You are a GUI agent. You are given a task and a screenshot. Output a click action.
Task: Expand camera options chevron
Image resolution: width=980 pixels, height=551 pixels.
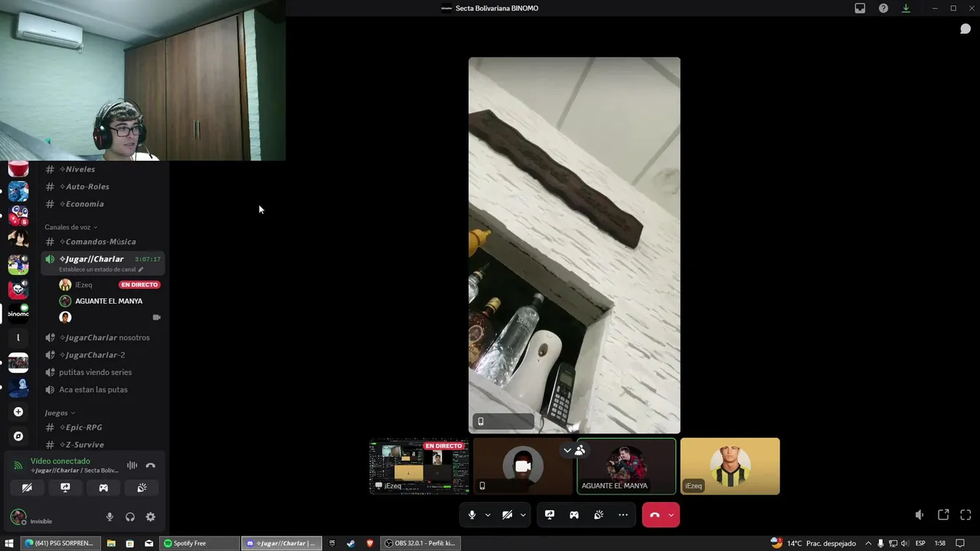[523, 515]
